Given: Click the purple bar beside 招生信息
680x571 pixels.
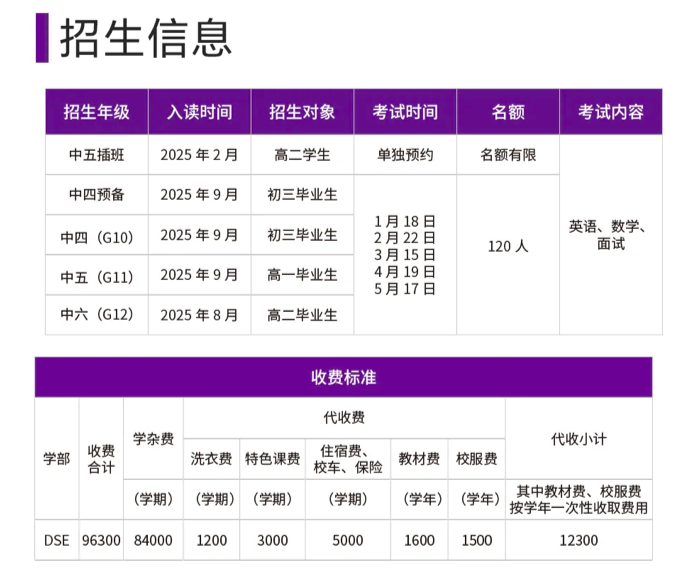Looking at the screenshot, I should (x=42, y=38).
